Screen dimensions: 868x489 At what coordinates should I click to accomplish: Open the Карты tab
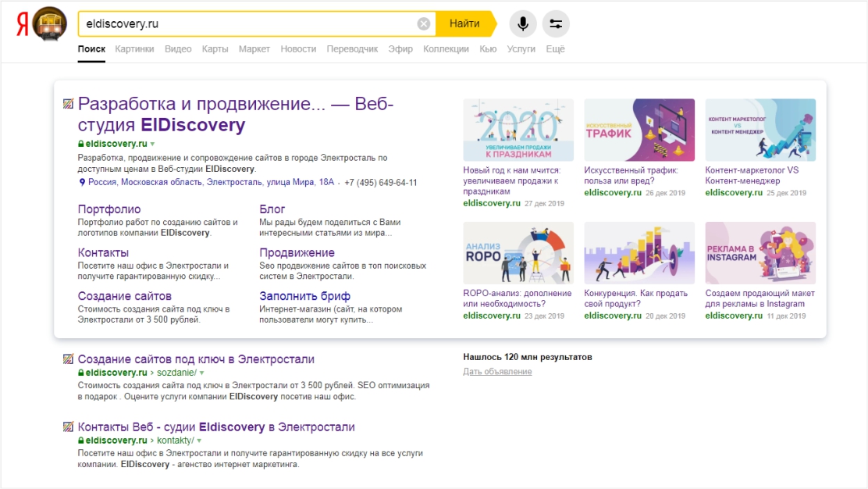215,48
